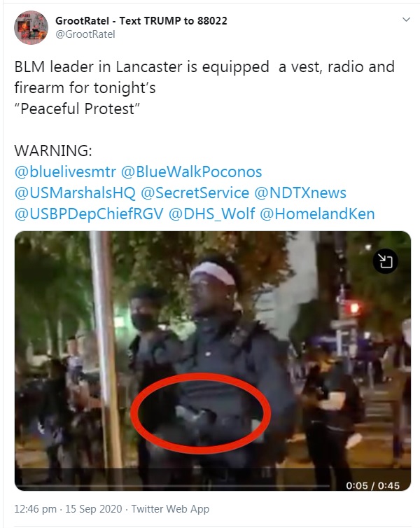Viewport: 420px width, 528px height.
Task: Play the embedded video thumbnail
Action: coord(213,361)
